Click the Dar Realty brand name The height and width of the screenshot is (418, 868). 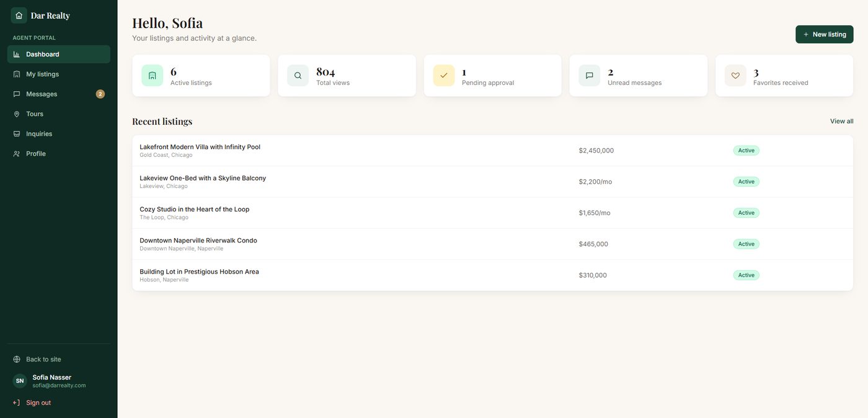point(50,16)
